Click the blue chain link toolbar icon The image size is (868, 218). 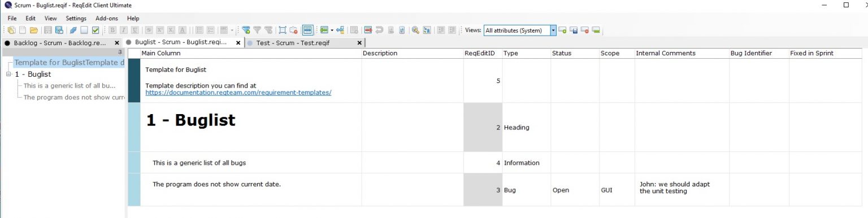tap(73, 30)
